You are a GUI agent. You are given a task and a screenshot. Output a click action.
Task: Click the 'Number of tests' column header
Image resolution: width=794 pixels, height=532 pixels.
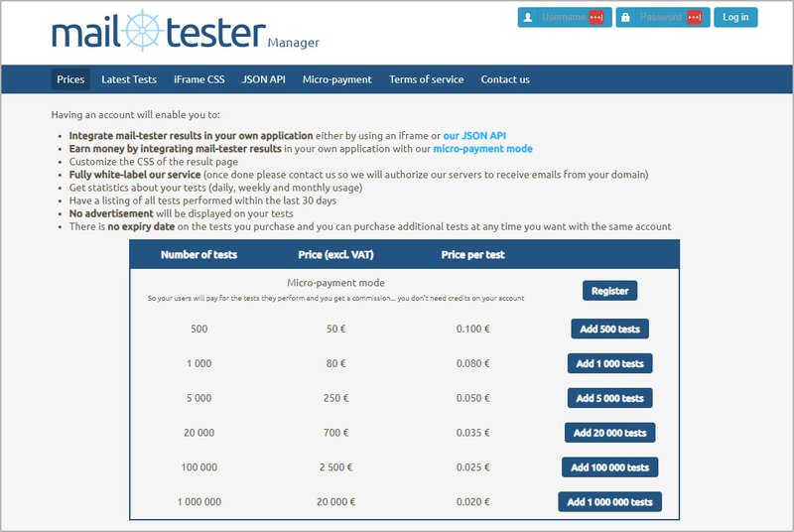[199, 255]
